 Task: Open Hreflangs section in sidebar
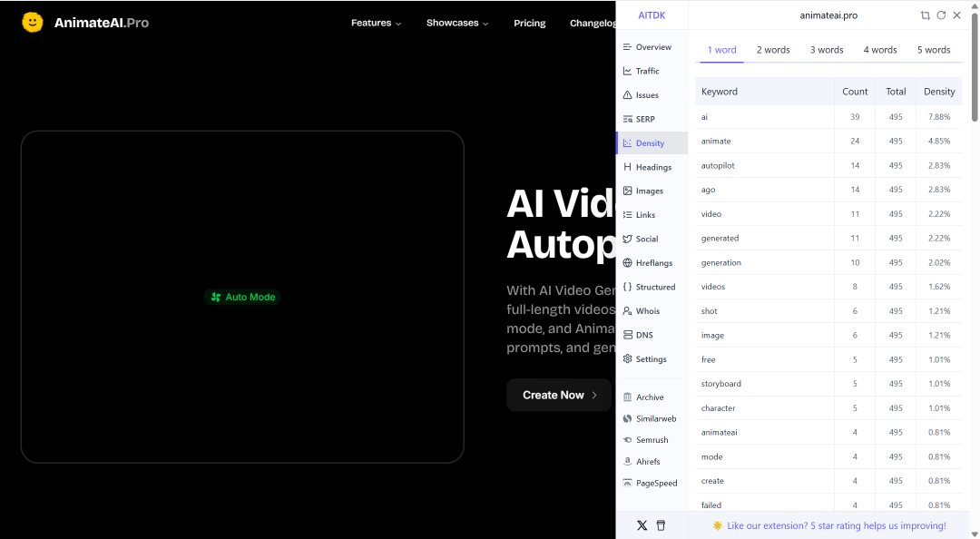pos(652,262)
